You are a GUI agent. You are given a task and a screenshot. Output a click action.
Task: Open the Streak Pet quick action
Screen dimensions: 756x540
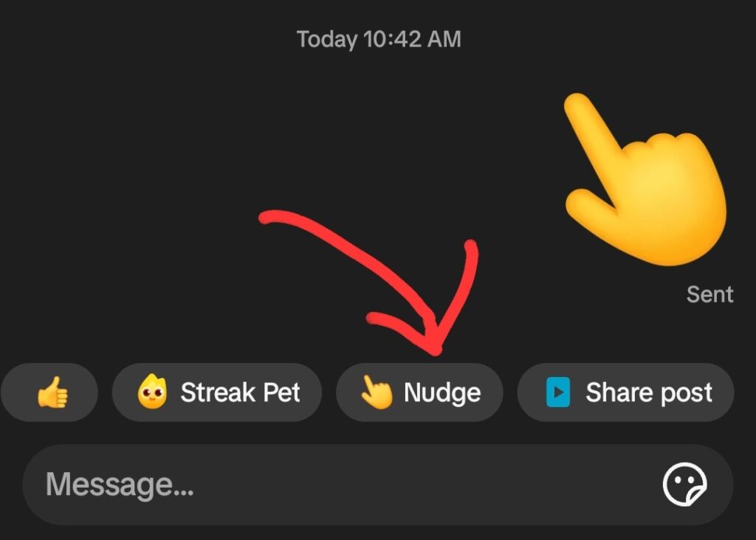[217, 392]
